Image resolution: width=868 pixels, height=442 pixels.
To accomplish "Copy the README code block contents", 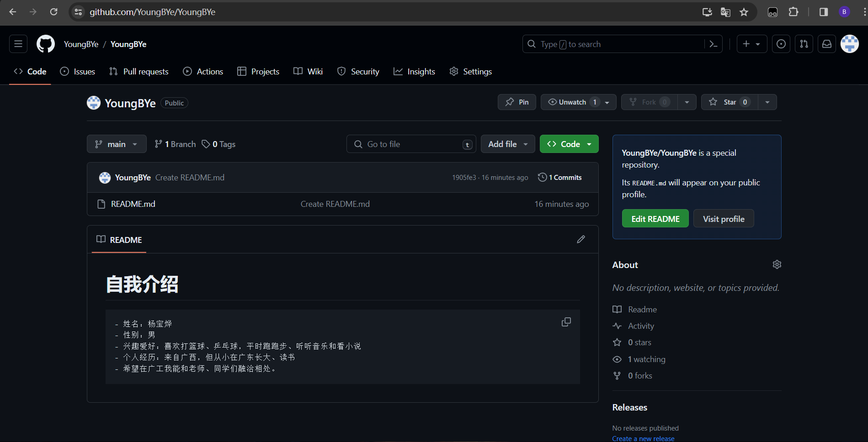I will [x=566, y=322].
